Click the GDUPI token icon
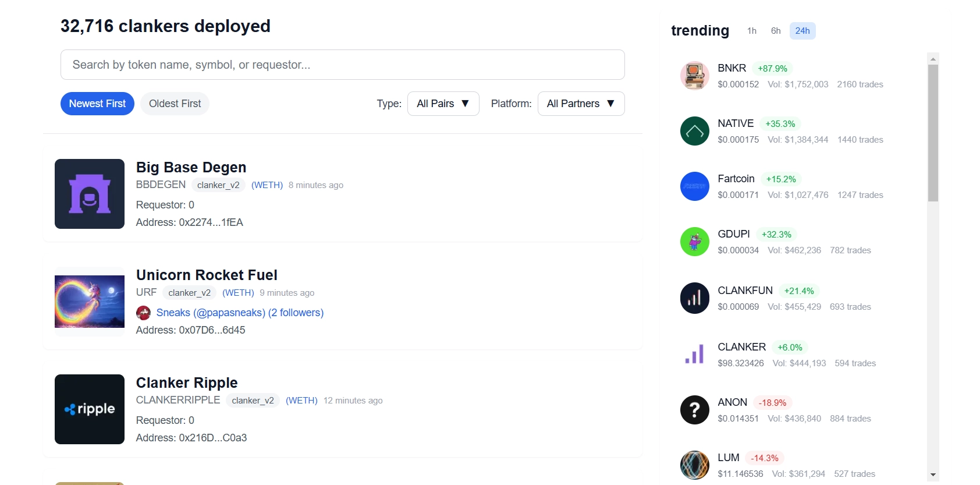The width and height of the screenshot is (980, 485). coord(695,242)
